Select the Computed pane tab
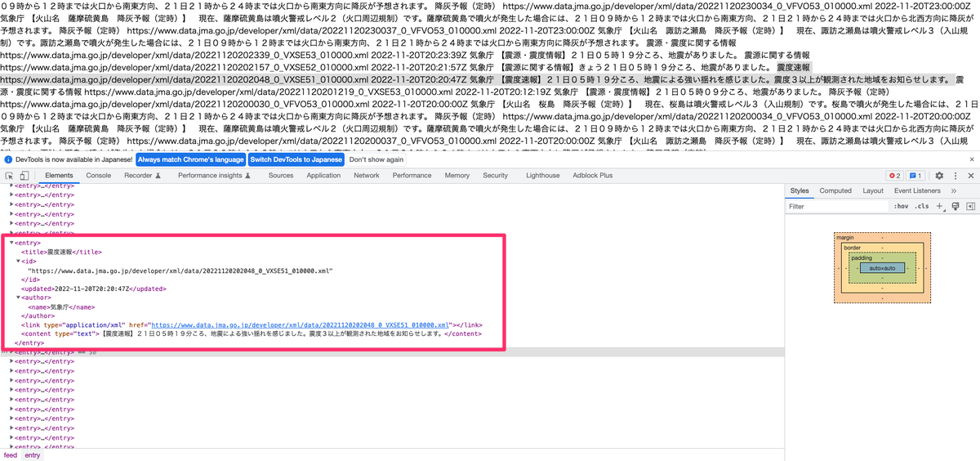 coord(835,190)
